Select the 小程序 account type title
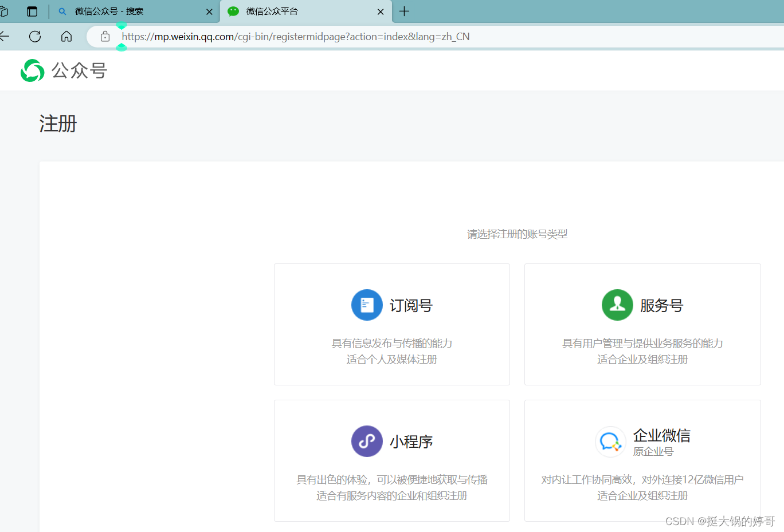 [411, 442]
